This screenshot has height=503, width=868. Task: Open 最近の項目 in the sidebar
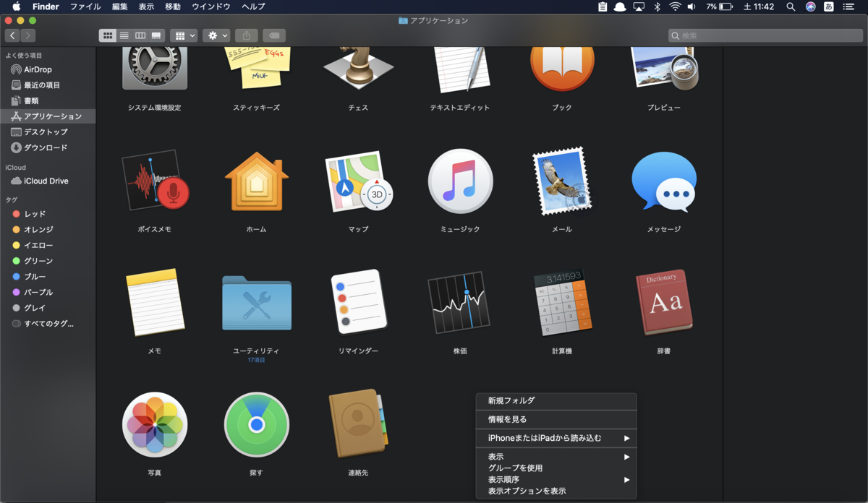(48, 85)
